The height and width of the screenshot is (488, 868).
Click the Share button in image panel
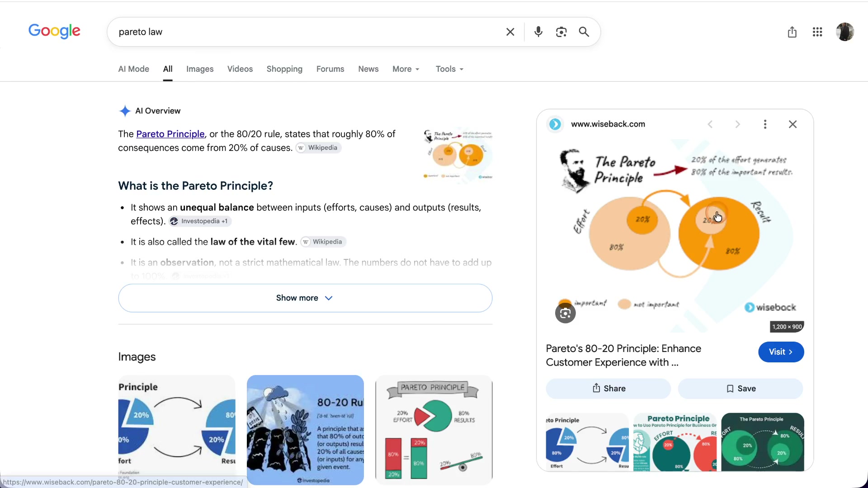point(609,389)
